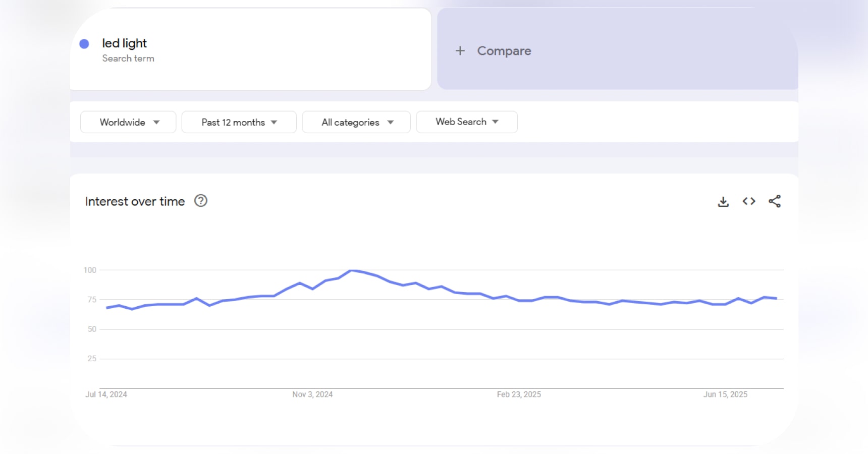Select the blue dot beside led light
The width and height of the screenshot is (868, 454).
(84, 44)
